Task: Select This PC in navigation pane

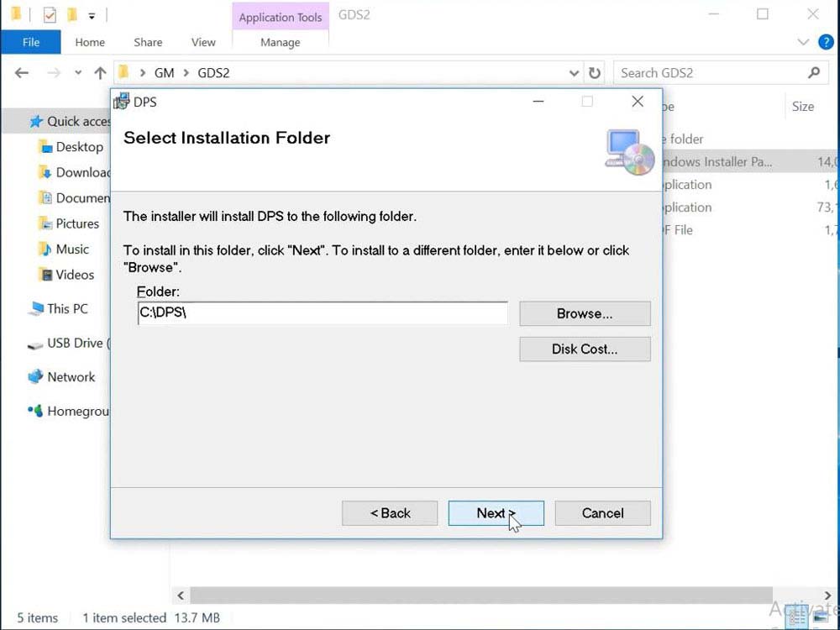Action: click(66, 308)
